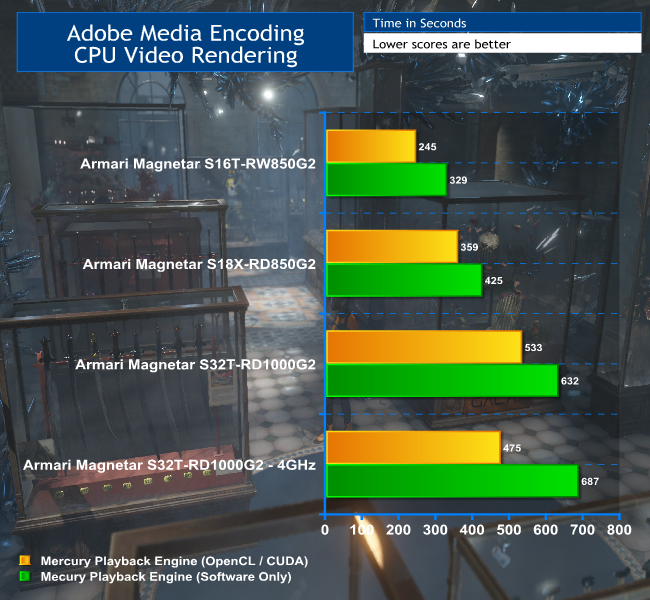Click the x-axis tick label 300
650x600 pixels.
pyautogui.click(x=435, y=530)
